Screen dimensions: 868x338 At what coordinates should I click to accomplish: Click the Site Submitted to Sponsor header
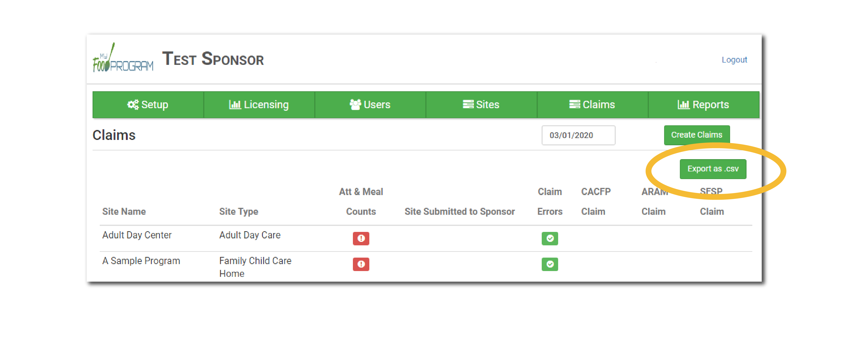459,212
